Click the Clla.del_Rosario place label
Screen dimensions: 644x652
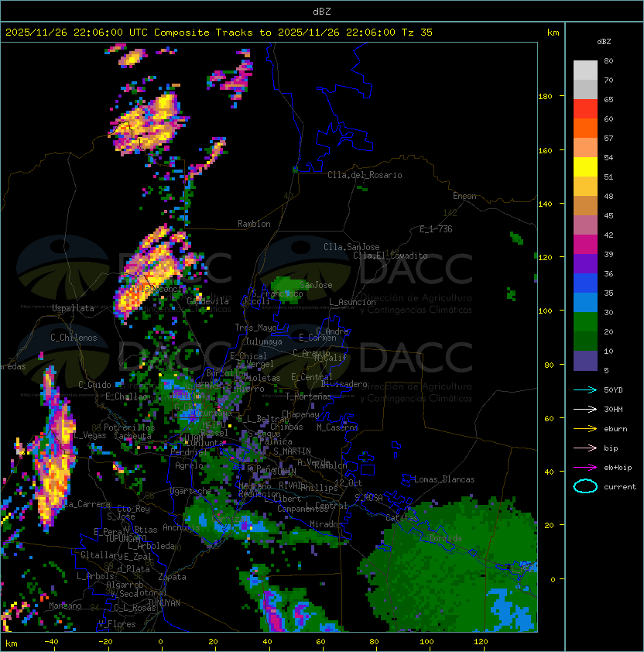click(x=365, y=175)
